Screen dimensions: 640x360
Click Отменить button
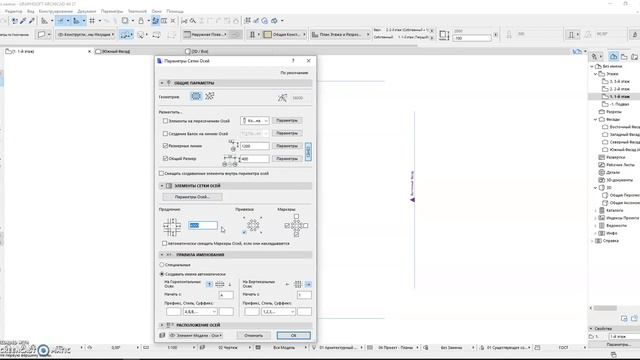pos(253,336)
